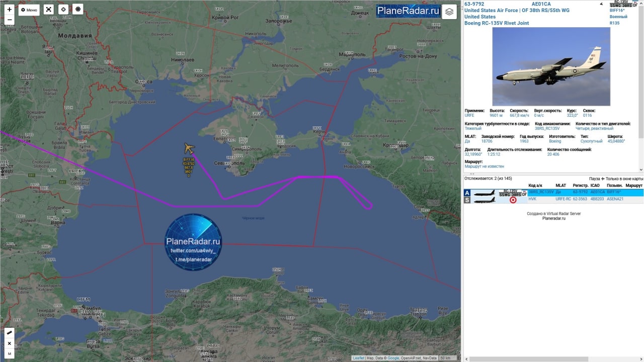
Task: Click the ruler measure tool icon
Action: coord(10,333)
